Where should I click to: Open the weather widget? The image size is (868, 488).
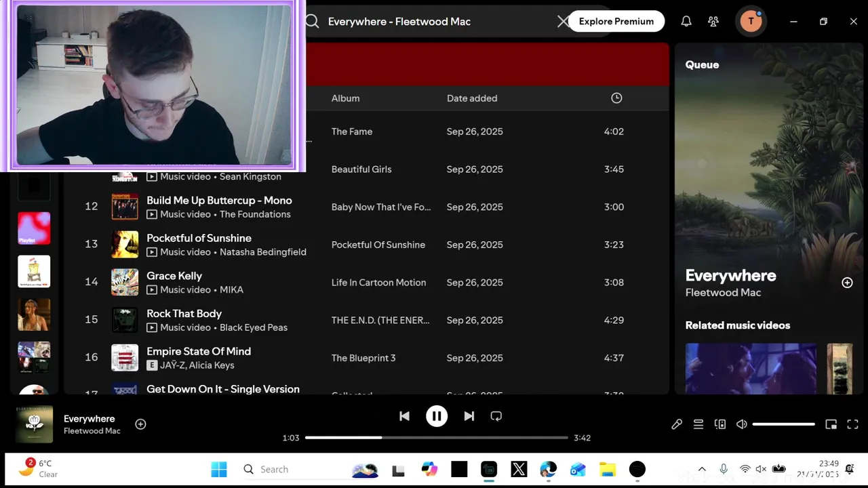point(39,468)
